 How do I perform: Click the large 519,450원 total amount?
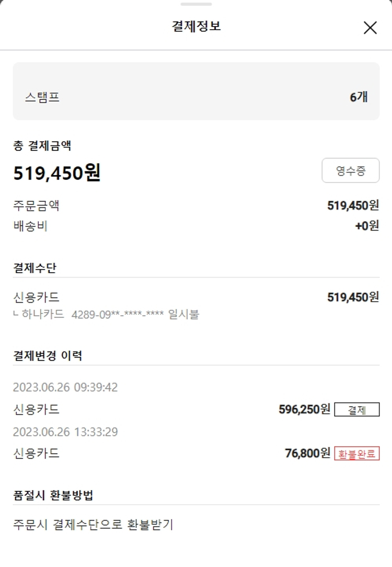[x=57, y=173]
